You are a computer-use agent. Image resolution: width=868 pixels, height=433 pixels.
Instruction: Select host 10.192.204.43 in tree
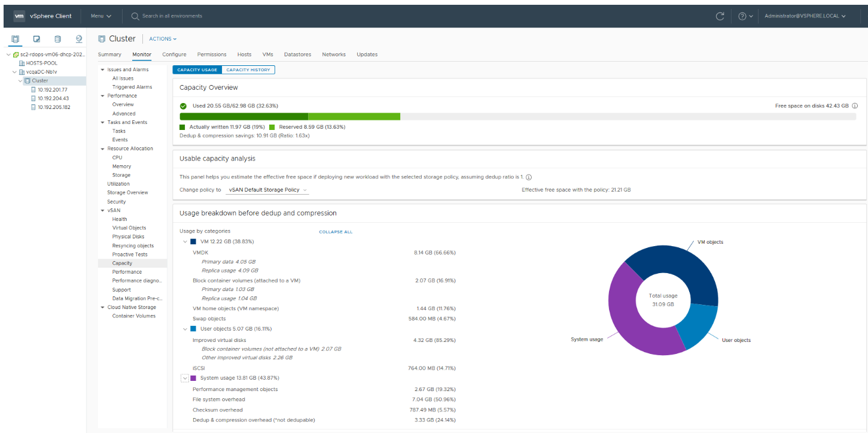tap(53, 98)
